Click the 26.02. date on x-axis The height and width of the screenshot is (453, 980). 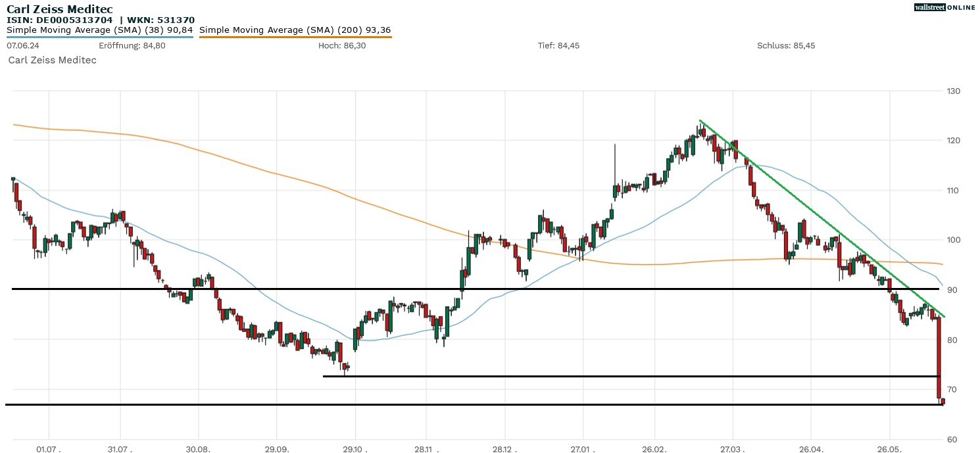tap(654, 449)
